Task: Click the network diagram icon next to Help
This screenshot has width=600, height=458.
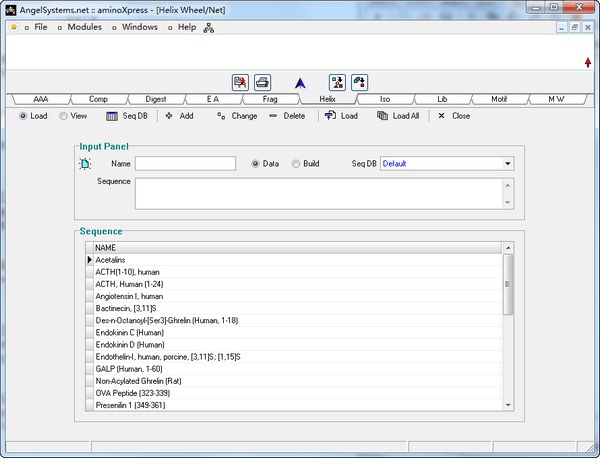Action: point(209,27)
